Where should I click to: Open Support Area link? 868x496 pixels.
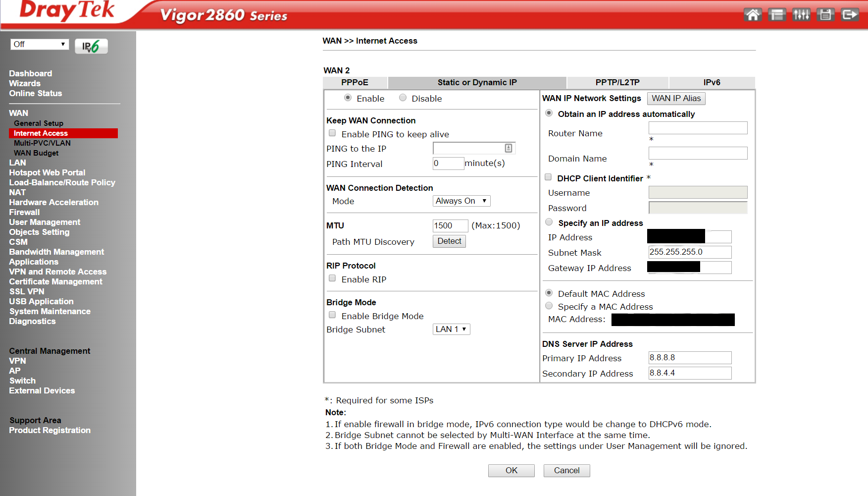tap(35, 420)
